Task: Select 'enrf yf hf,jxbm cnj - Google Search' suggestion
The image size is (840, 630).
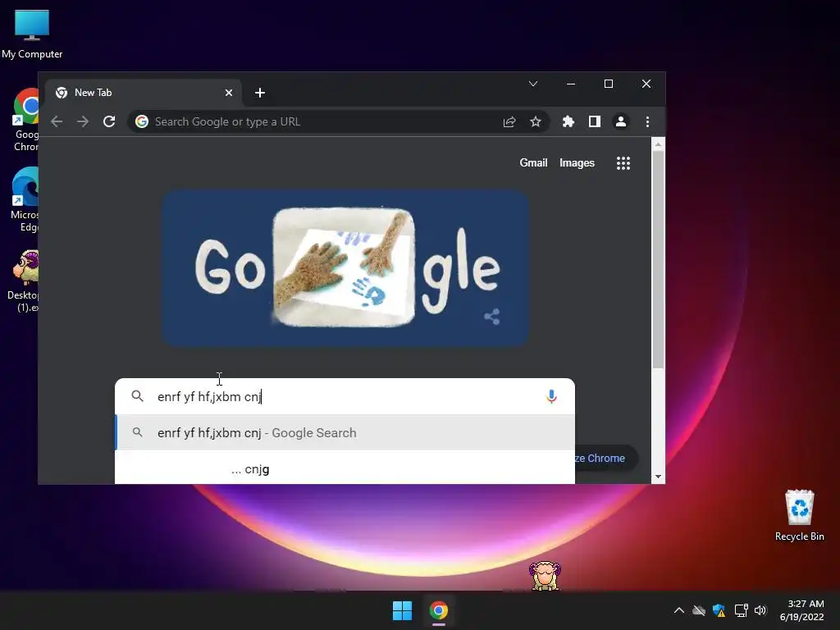Action: (345, 433)
